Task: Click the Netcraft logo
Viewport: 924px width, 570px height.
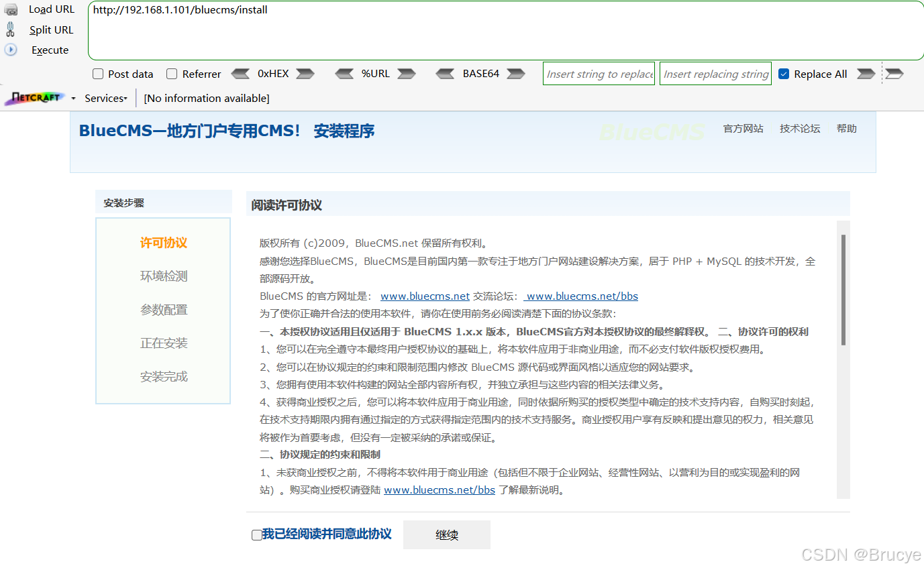Action: [35, 98]
